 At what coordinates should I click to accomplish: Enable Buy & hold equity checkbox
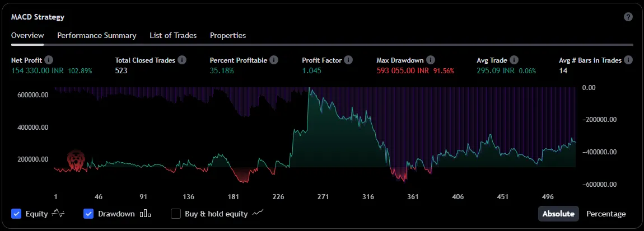coord(176,214)
